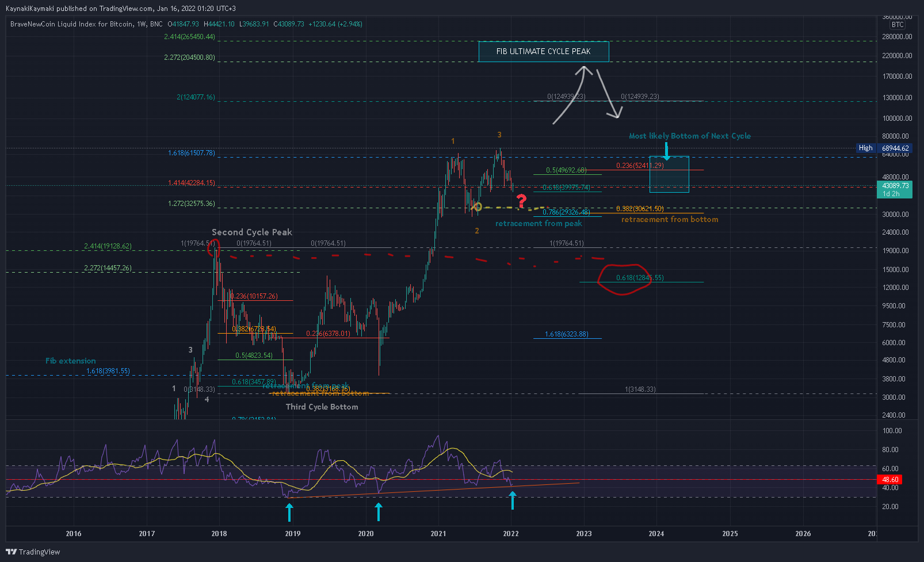
Task: Click the 2016 year on time axis
Action: point(74,534)
